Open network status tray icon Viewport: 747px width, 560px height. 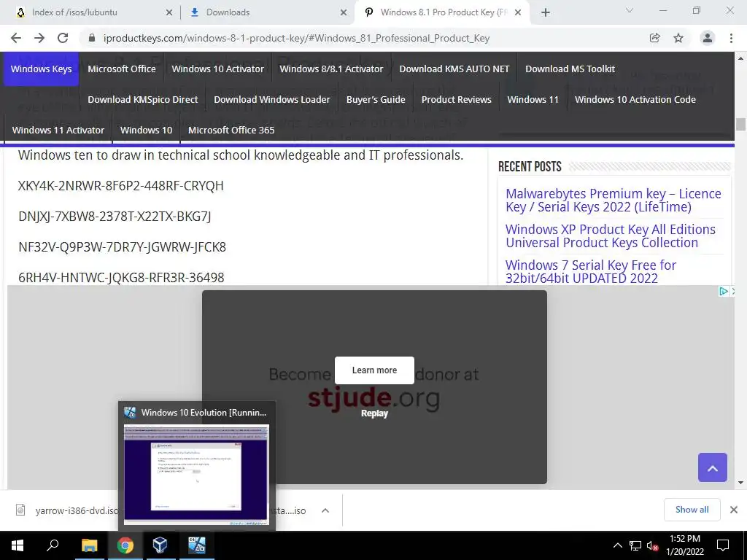635,545
